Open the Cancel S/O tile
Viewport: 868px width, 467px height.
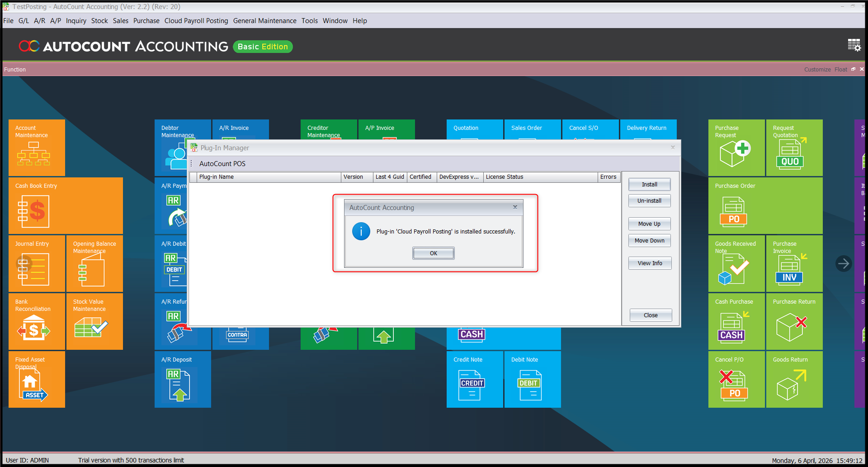[590, 129]
